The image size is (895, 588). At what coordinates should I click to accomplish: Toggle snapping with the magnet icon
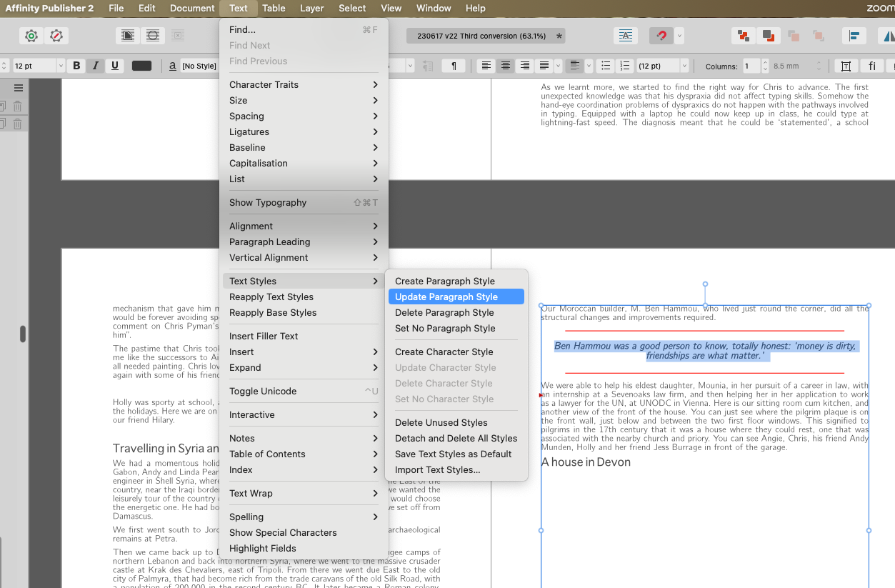(661, 36)
